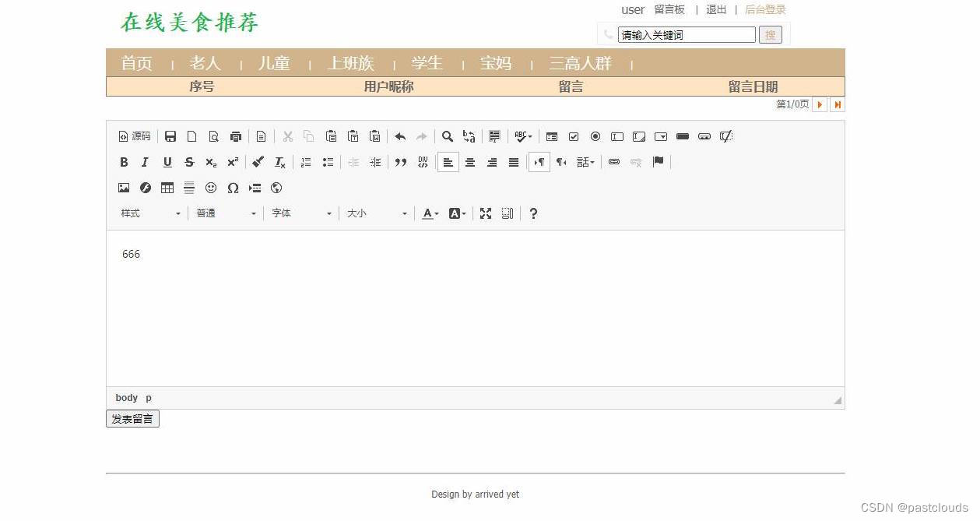Click Paste as plain text icon
Viewport: 980px width, 521px height.
pos(353,136)
